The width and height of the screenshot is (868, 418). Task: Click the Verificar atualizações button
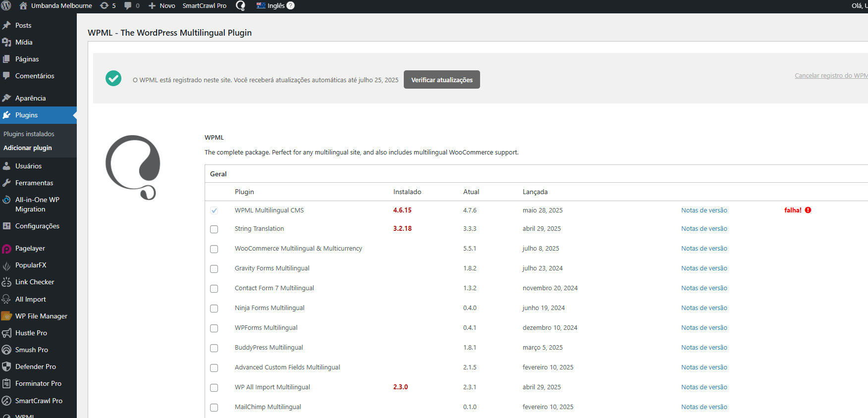click(x=442, y=80)
